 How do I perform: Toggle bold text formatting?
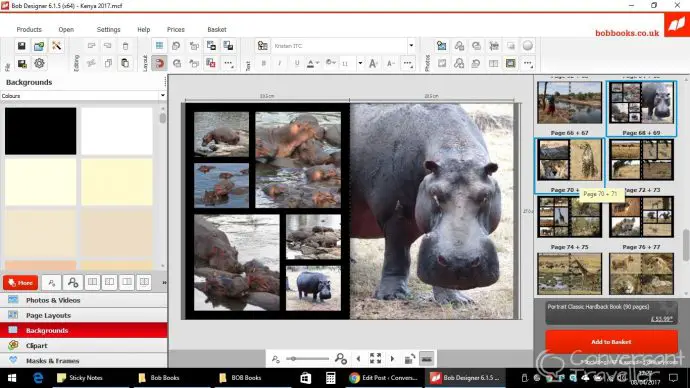click(264, 63)
